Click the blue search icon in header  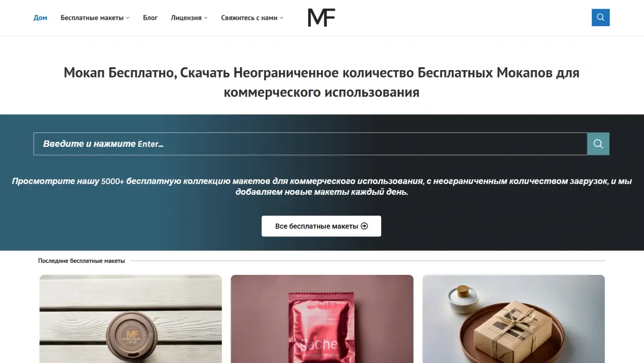click(x=600, y=18)
